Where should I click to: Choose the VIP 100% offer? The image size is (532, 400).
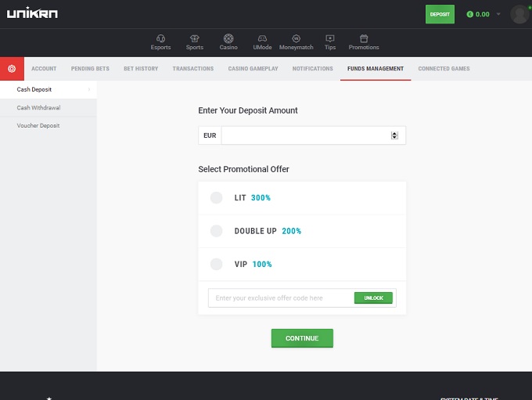click(217, 265)
